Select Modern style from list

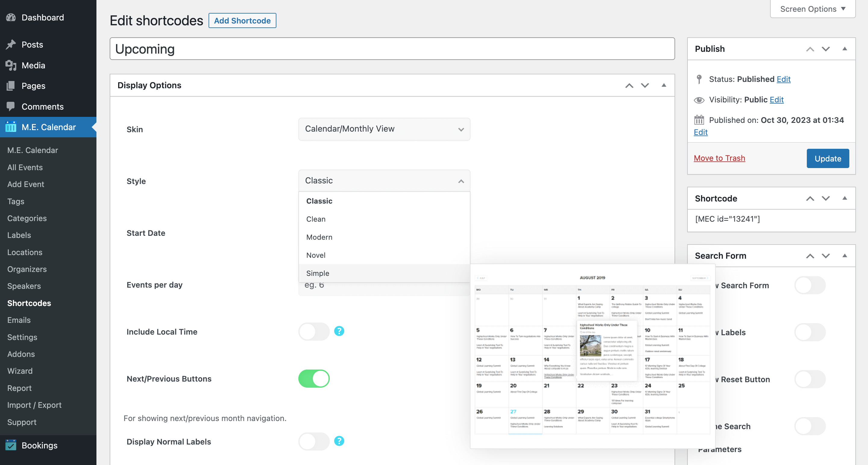point(319,237)
